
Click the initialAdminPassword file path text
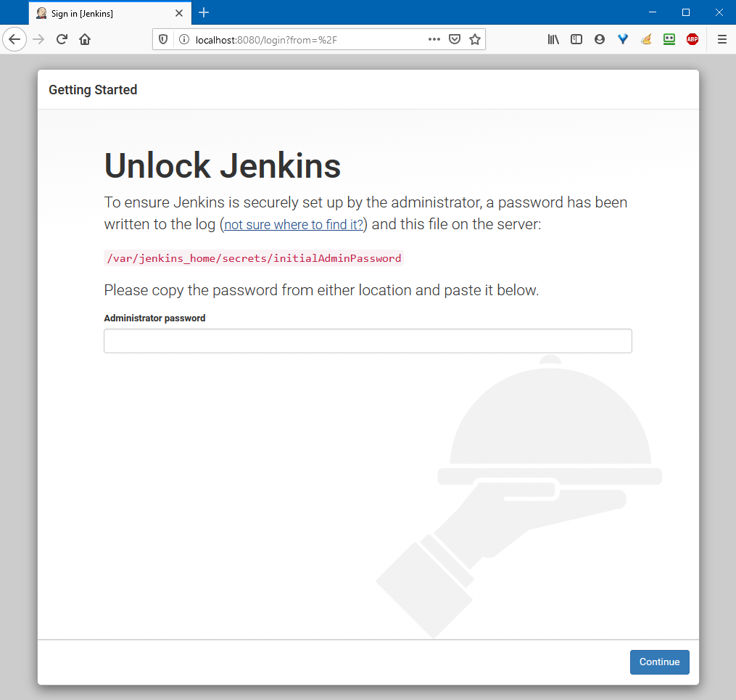(x=254, y=258)
